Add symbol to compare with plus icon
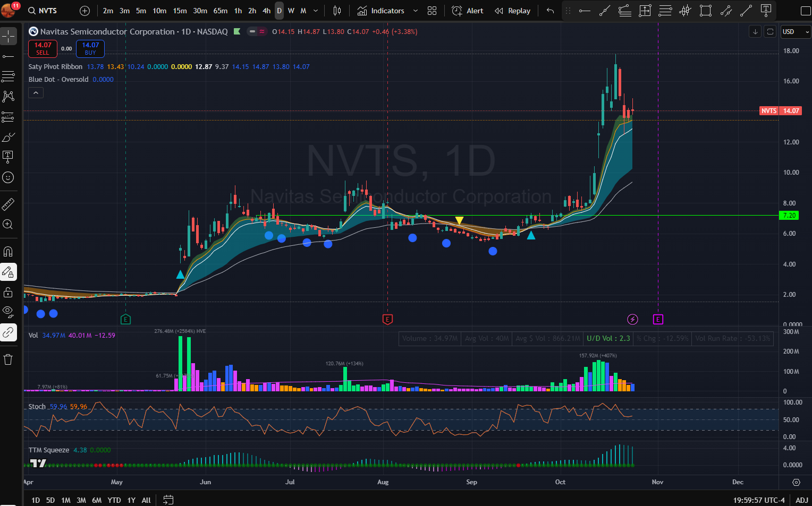812x506 pixels. click(x=84, y=11)
